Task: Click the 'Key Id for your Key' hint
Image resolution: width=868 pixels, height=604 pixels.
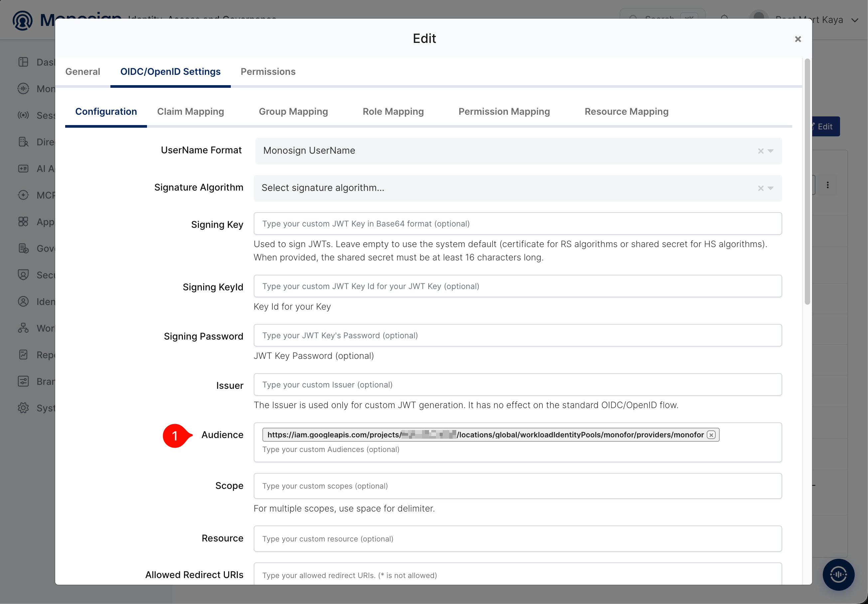Action: 292,307
